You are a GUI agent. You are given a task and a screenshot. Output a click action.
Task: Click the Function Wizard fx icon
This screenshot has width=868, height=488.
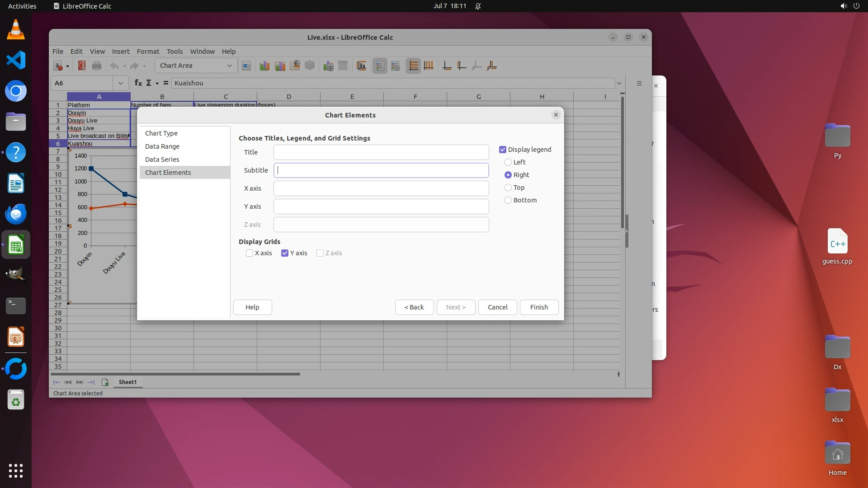pos(138,83)
